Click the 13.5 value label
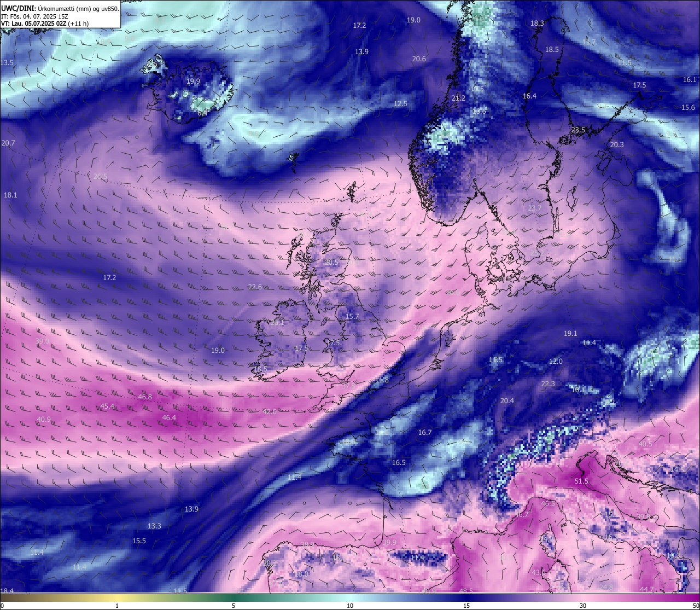Screen dimensions: 700x610 (7, 62)
